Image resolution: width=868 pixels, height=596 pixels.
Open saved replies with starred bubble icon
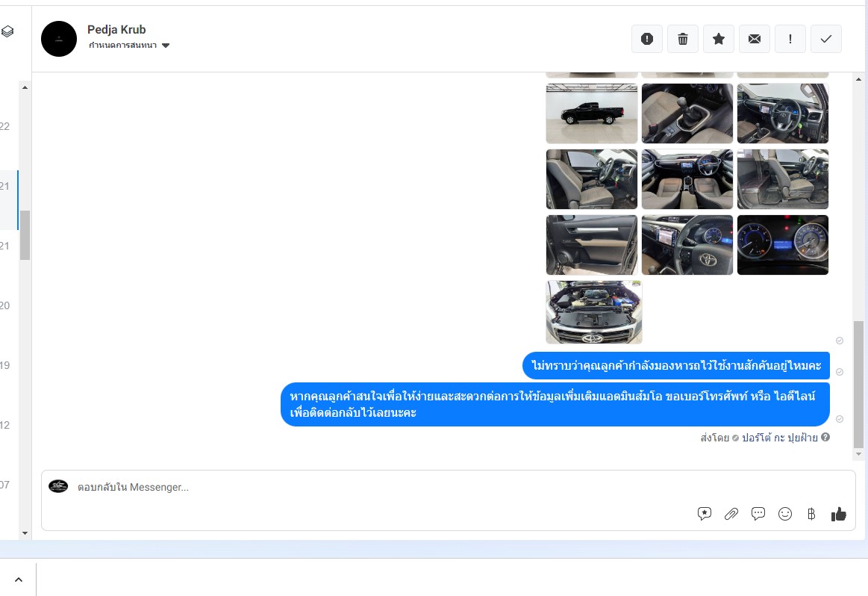pyautogui.click(x=705, y=514)
